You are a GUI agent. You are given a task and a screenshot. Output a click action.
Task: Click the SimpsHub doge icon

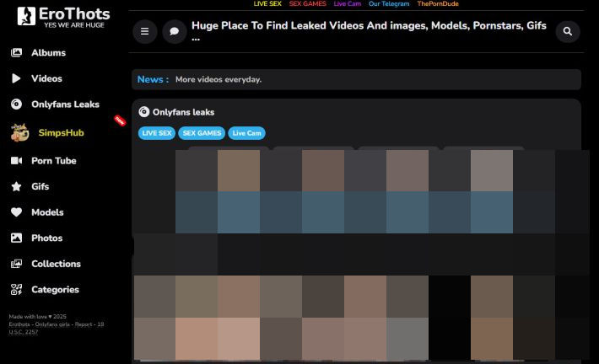tap(19, 133)
